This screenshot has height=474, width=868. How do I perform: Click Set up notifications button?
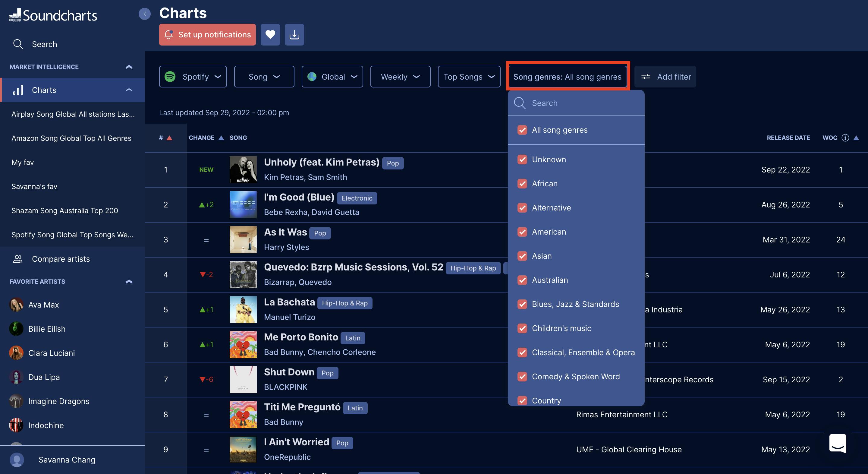point(207,34)
